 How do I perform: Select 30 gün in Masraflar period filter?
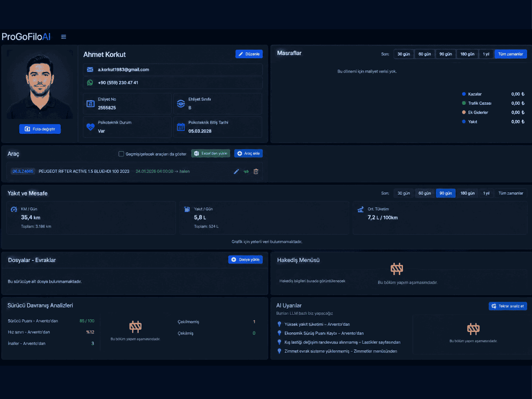click(403, 54)
